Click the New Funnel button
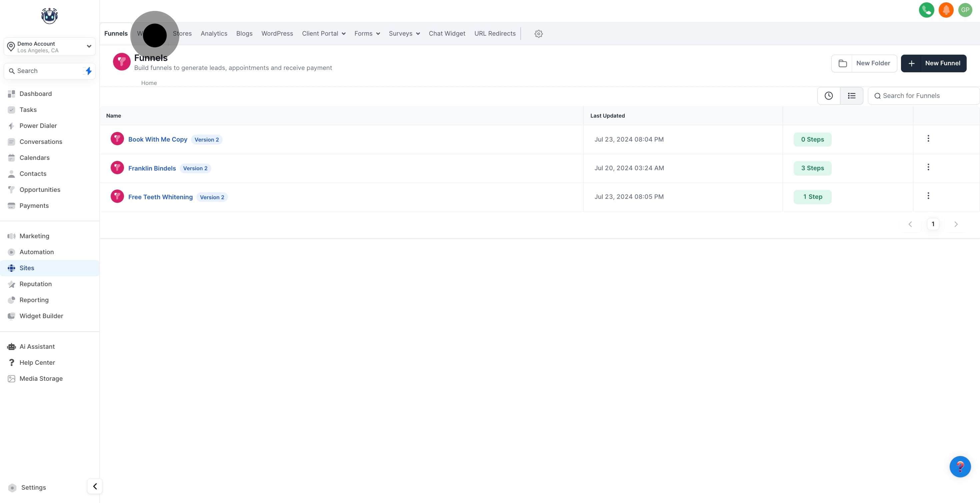Screen dimensions: 980x503 933,64
